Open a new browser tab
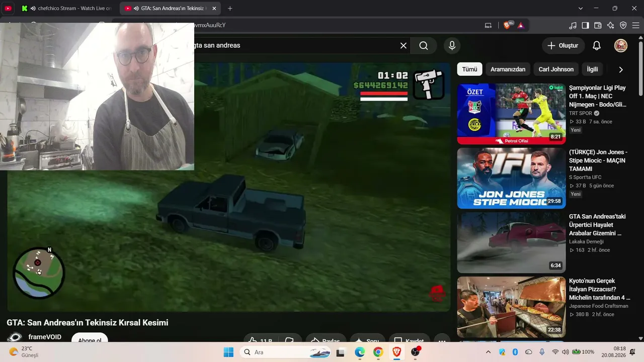 (x=230, y=9)
